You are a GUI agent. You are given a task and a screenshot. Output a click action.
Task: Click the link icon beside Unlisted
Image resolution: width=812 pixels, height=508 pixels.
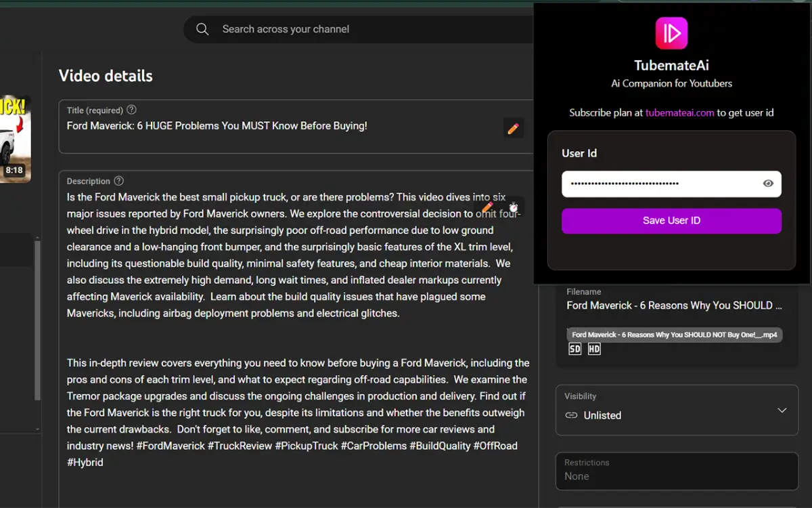(x=571, y=415)
